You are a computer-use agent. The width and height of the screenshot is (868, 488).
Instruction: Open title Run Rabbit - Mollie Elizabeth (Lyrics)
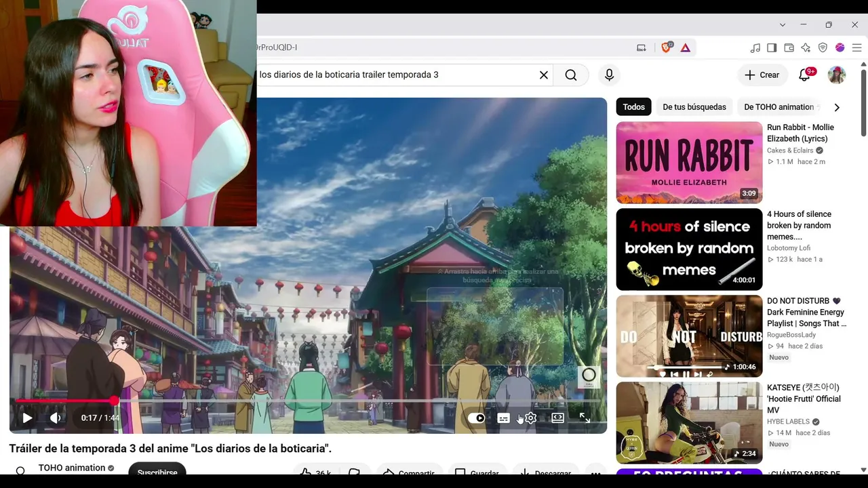[801, 133]
